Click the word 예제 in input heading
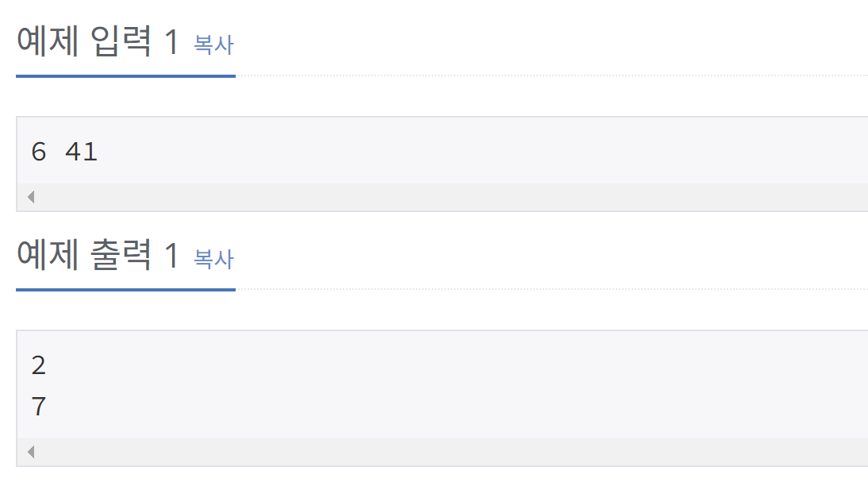 point(48,41)
